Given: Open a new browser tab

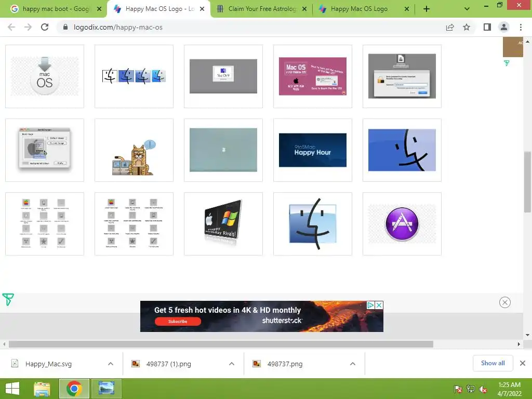Looking at the screenshot, I should click(427, 9).
